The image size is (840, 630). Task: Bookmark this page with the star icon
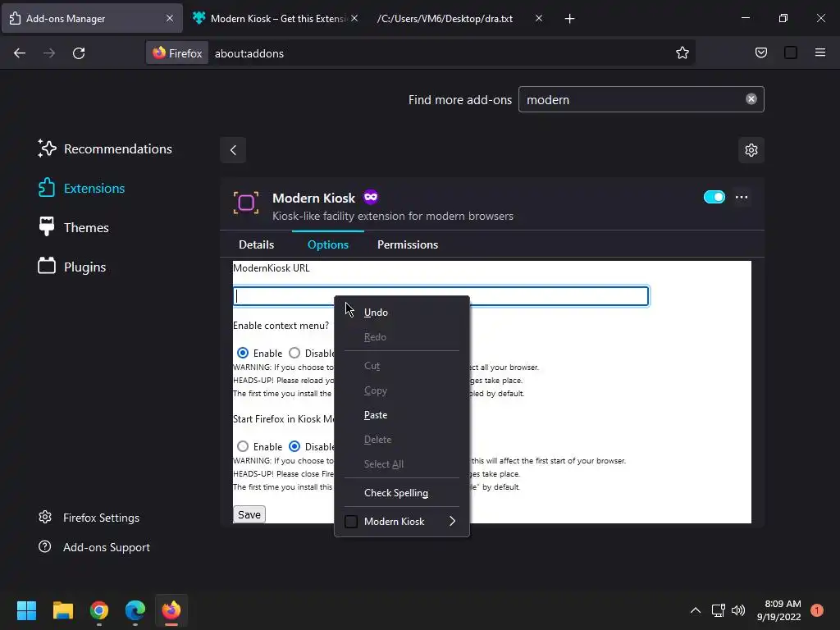pyautogui.click(x=682, y=53)
